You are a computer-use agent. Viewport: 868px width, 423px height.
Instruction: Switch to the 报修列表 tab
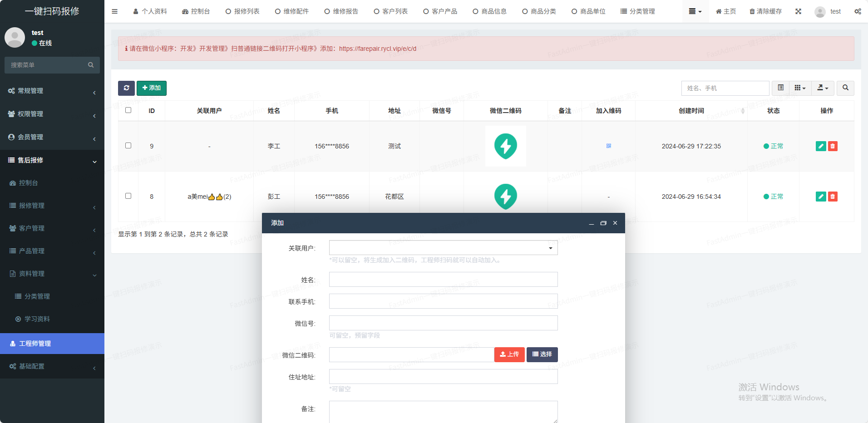point(242,11)
